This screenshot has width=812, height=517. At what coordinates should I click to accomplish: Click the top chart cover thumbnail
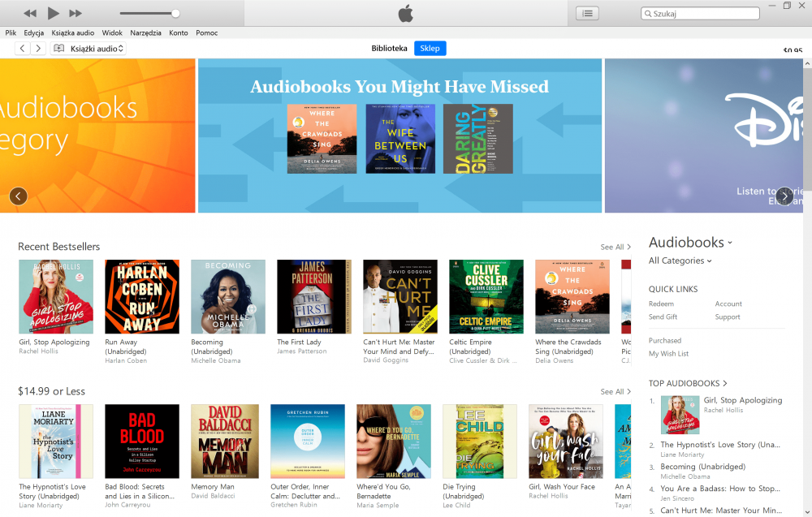pos(680,415)
